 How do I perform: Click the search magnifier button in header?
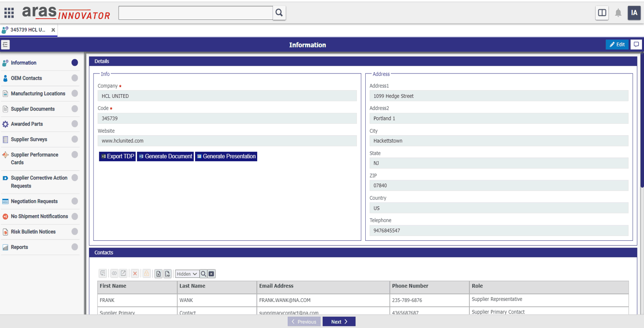pyautogui.click(x=279, y=13)
